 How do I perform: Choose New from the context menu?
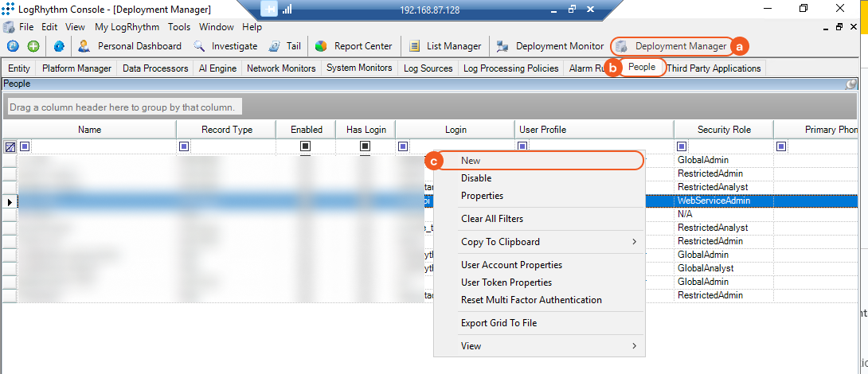[x=471, y=161]
